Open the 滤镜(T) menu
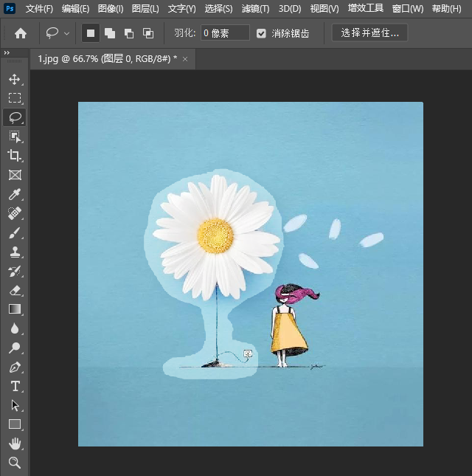The width and height of the screenshot is (472, 476). tap(255, 9)
